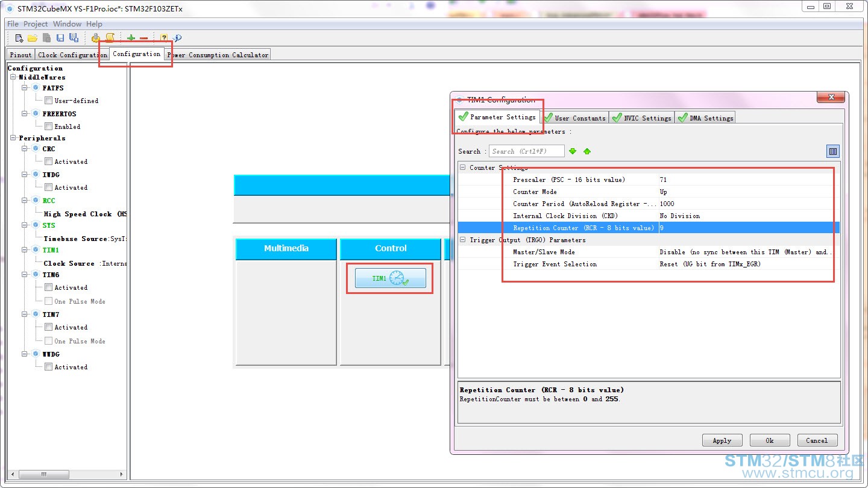
Task: Switch to the Pinout tab
Action: 20,55
